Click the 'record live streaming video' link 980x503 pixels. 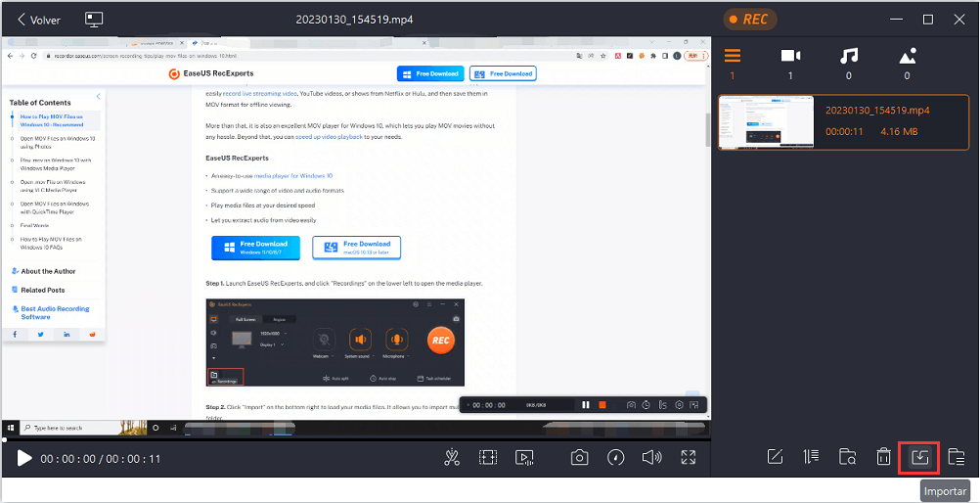(261, 93)
